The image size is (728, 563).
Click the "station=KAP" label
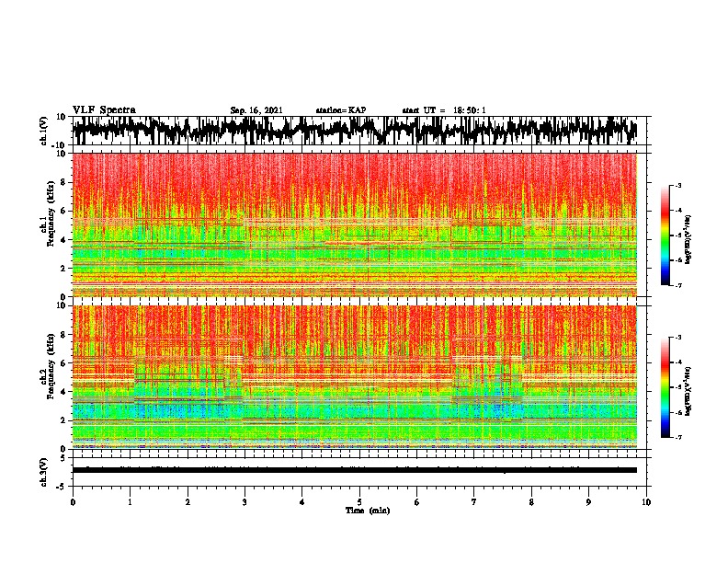[341, 110]
